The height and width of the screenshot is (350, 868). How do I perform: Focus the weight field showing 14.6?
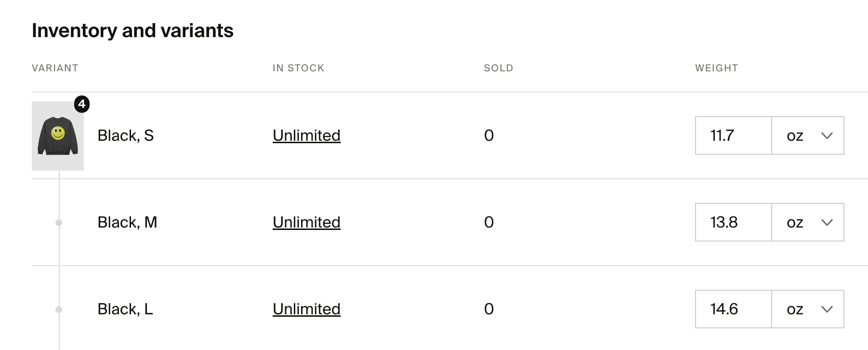734,309
